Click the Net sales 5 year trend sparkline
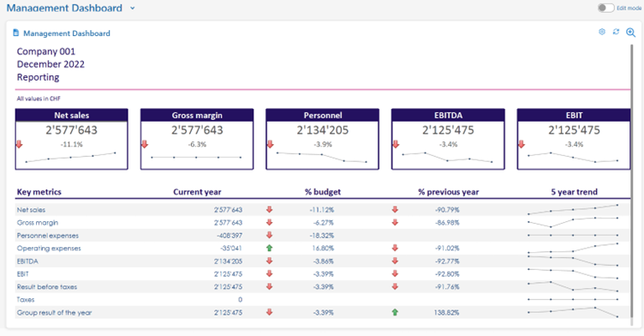 click(x=573, y=209)
